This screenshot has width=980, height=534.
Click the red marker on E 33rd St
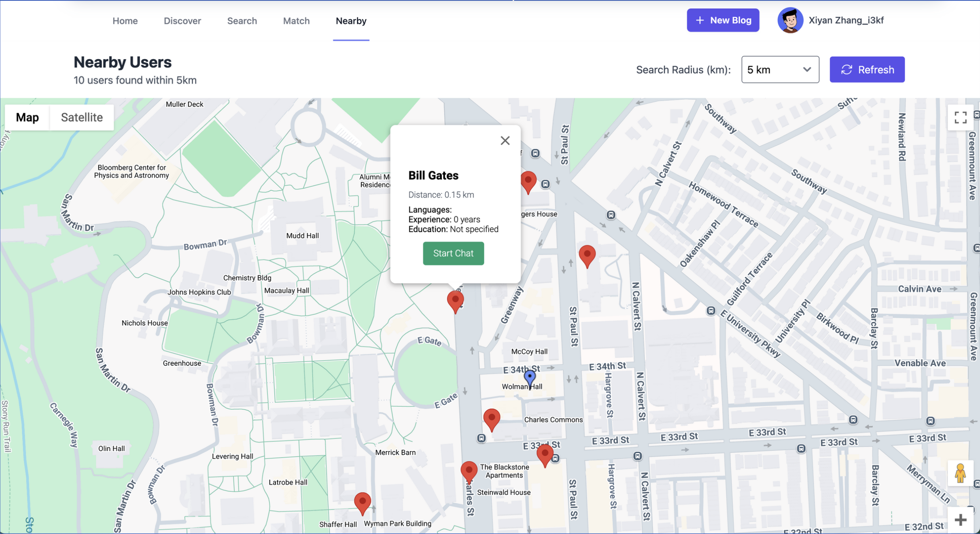545,455
